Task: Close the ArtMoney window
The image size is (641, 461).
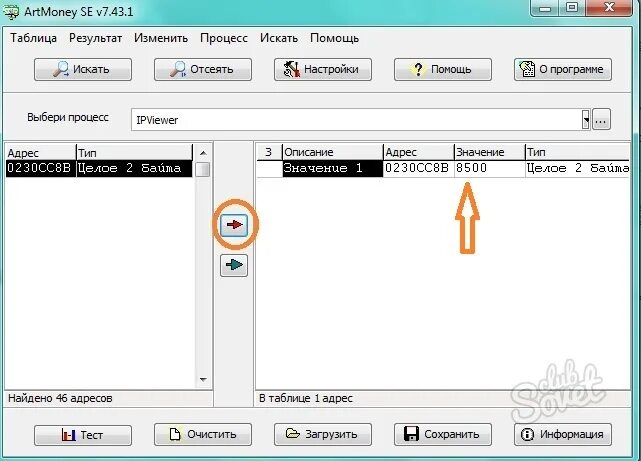Action: coord(610,8)
